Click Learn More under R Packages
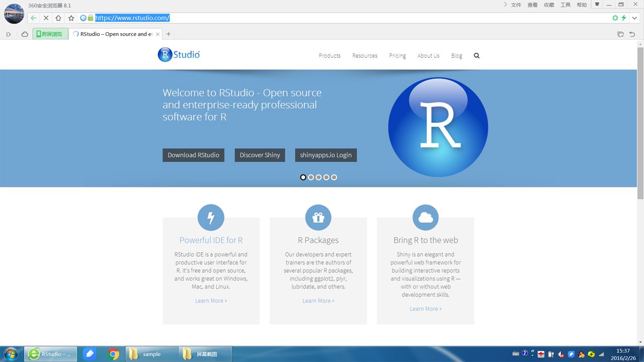644x362 pixels. point(318,301)
